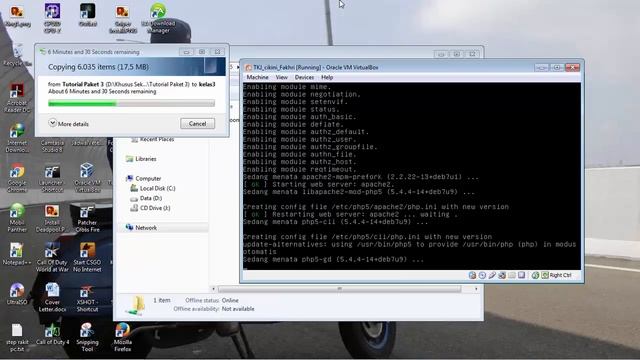
Task: Click the '1 item' text in the Explorer details pane
Action: tap(162, 300)
